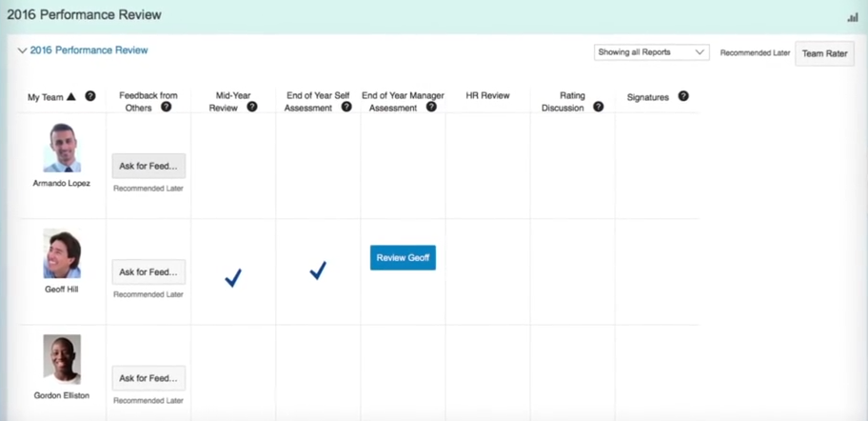Click the 2016 Performance Review link
Screen dimensions: 868x421
click(89, 50)
